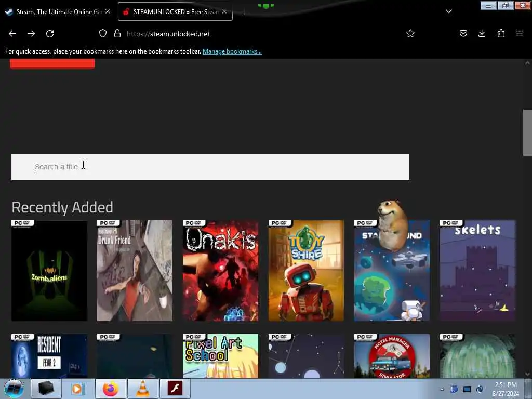
Task: Click the Recently Added heading
Action: click(62, 207)
